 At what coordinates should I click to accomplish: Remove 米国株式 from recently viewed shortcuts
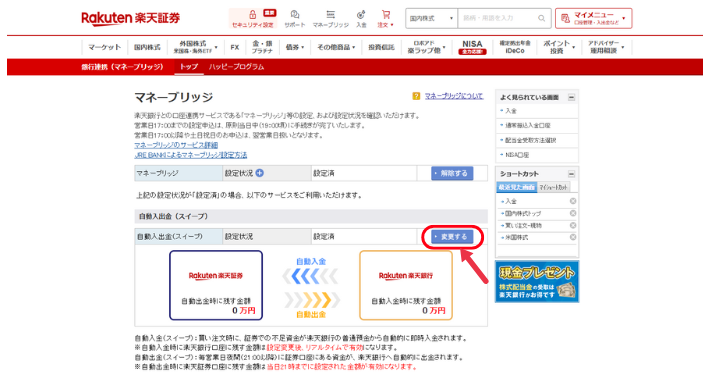click(x=573, y=237)
